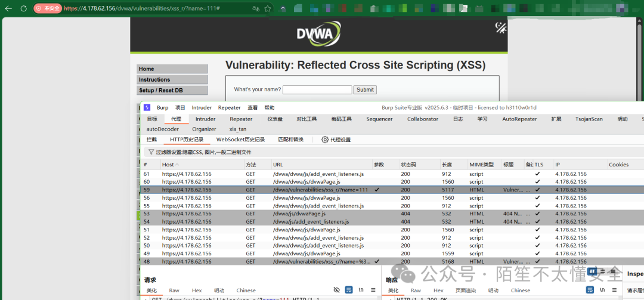This screenshot has height=300, width=644.
Task: Bookmark this page with the star
Action: tap(267, 8)
